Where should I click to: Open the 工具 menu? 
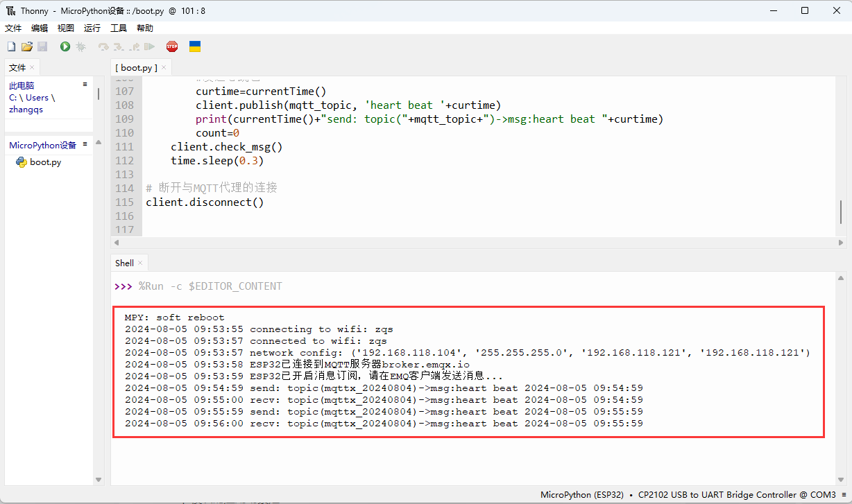[119, 28]
